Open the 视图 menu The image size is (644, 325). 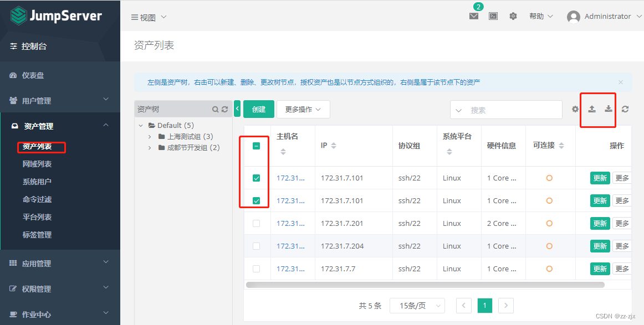tap(149, 17)
